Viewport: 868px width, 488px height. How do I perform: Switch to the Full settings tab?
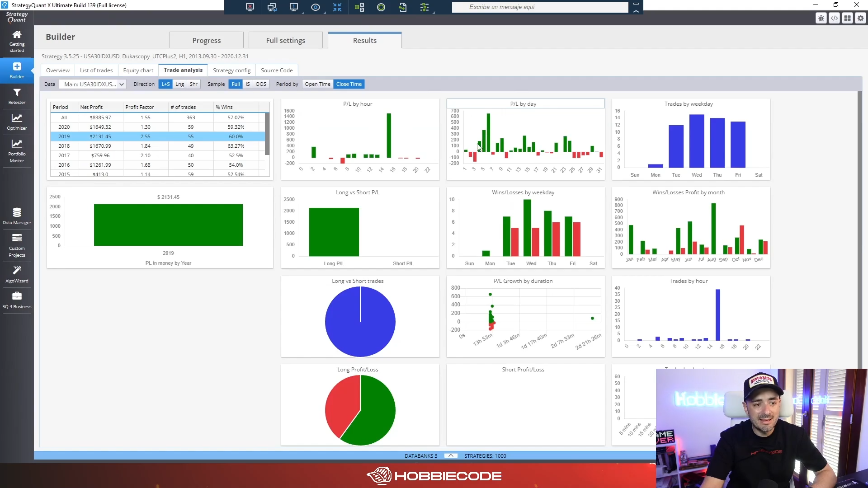click(x=286, y=40)
